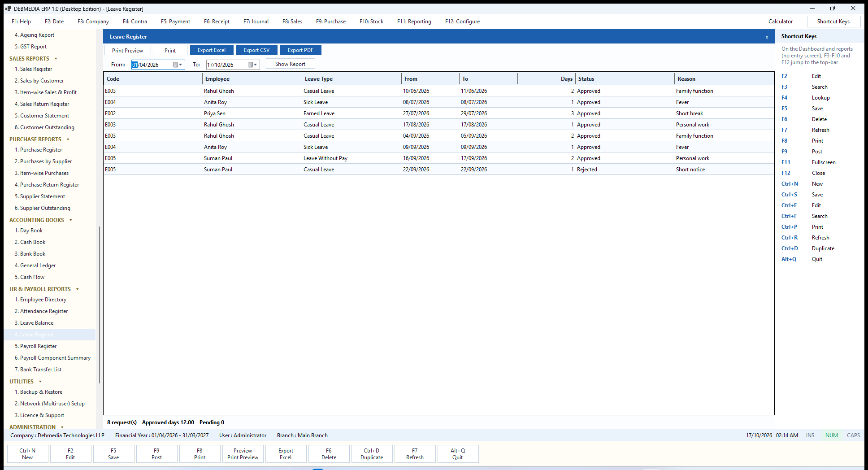Click the blue Export Excel button
The width and height of the screenshot is (868, 470).
212,50
